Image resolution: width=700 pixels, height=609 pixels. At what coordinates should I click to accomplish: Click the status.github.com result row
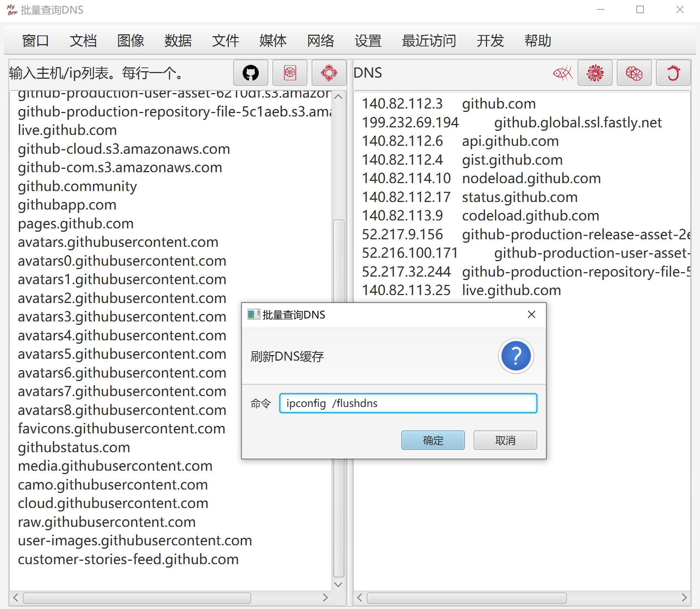click(x=470, y=197)
